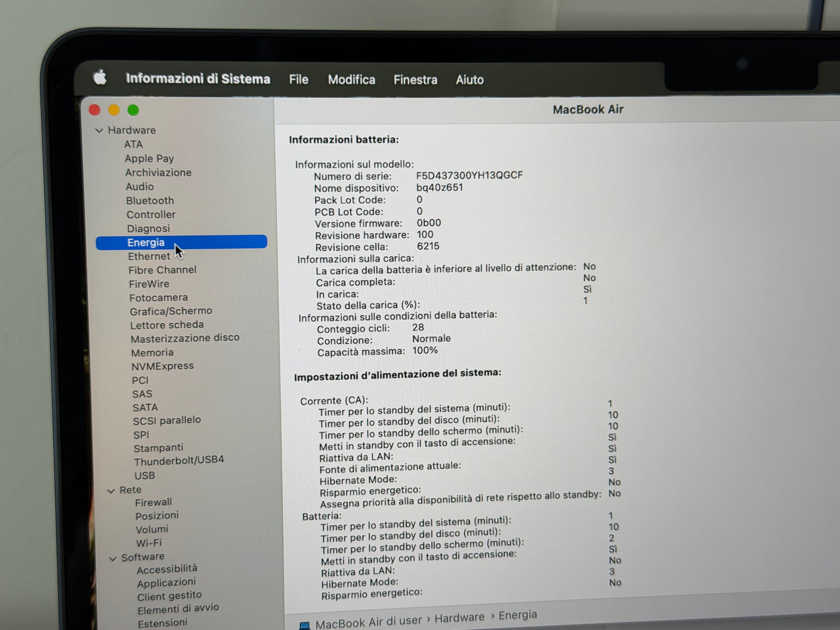Select Wi-Fi under Rete

pyautogui.click(x=149, y=543)
